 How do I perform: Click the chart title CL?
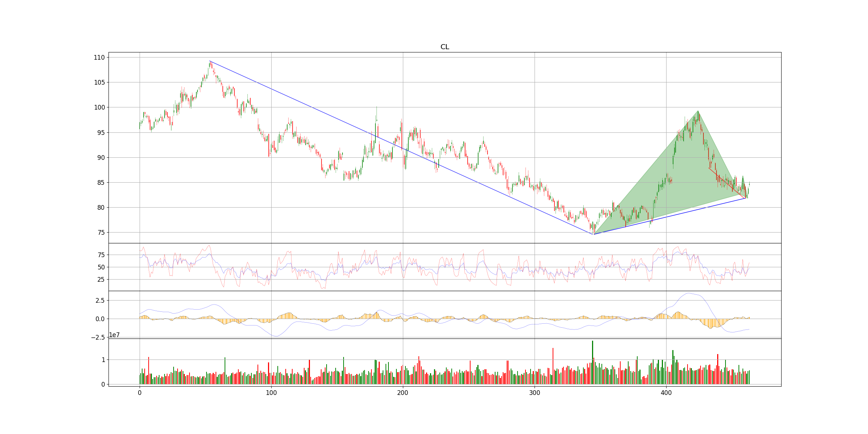tap(444, 47)
